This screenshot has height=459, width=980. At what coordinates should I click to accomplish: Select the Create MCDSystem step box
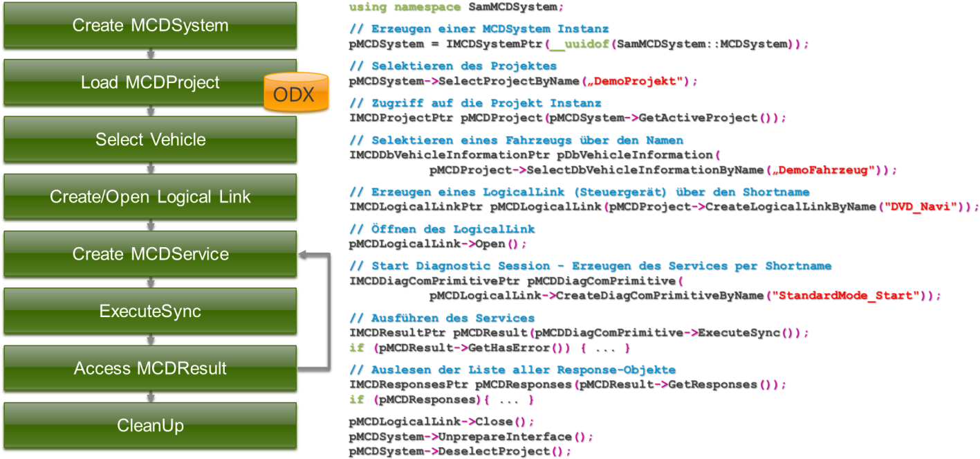coord(150,26)
